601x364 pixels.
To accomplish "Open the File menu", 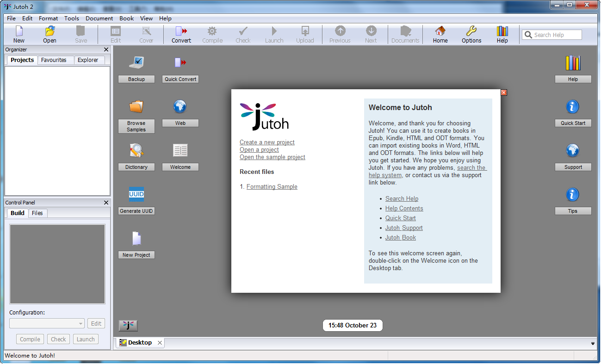I will point(11,19).
